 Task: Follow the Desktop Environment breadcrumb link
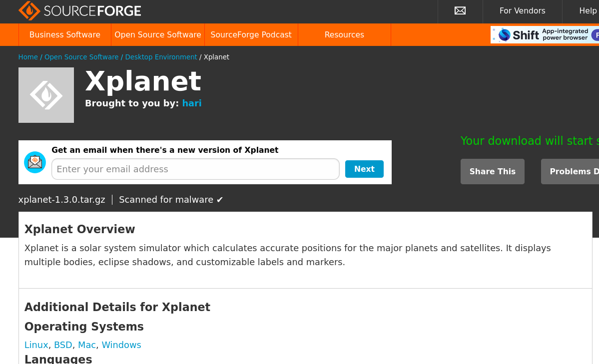161,57
